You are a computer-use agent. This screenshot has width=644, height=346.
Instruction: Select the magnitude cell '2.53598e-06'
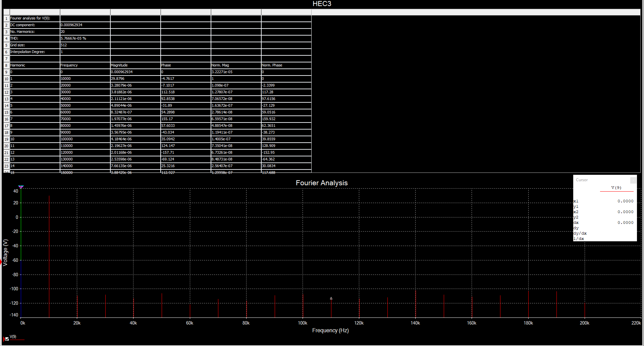coord(136,159)
